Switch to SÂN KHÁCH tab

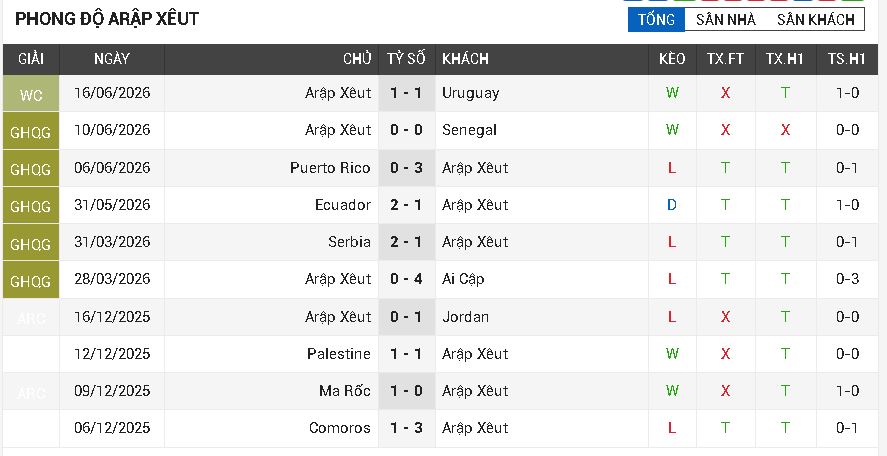(x=815, y=20)
